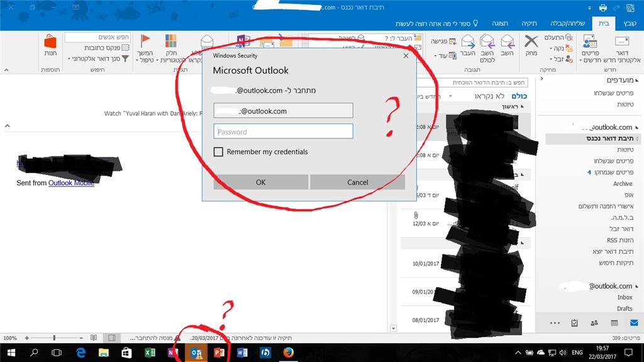Open the Clean Up (נקה) dropdown
Screen dimensions: 644x362
coord(561,48)
